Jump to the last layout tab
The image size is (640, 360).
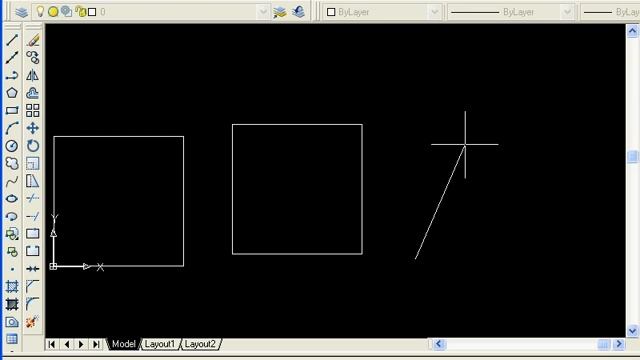96,344
